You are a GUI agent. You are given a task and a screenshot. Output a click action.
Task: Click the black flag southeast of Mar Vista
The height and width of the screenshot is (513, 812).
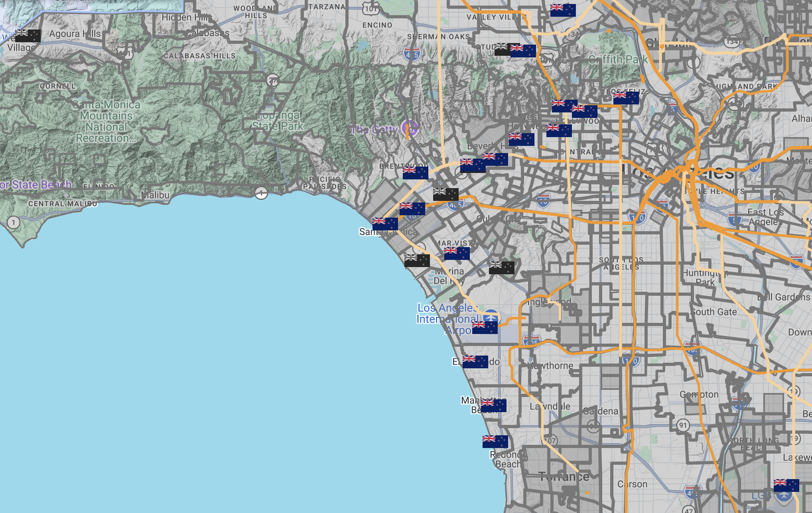[501, 267]
